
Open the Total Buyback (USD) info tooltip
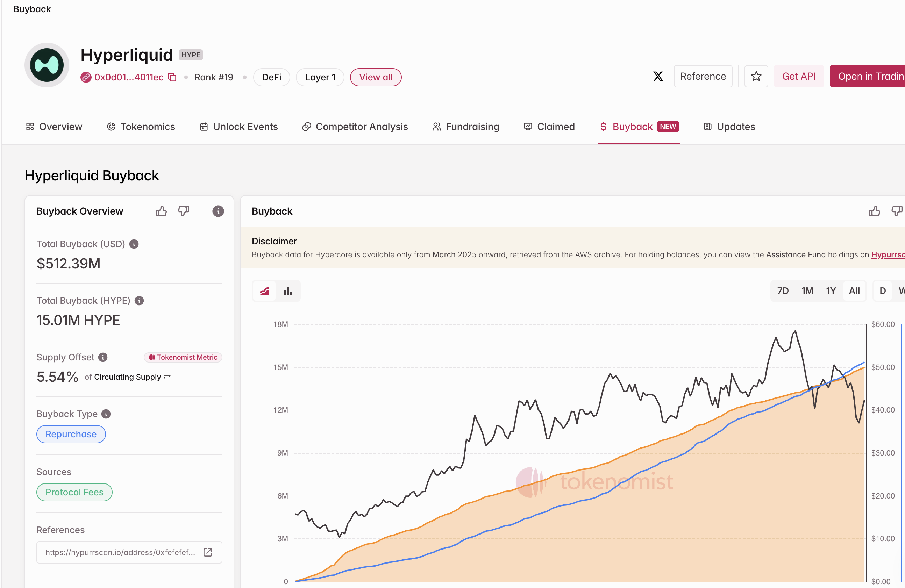(134, 244)
